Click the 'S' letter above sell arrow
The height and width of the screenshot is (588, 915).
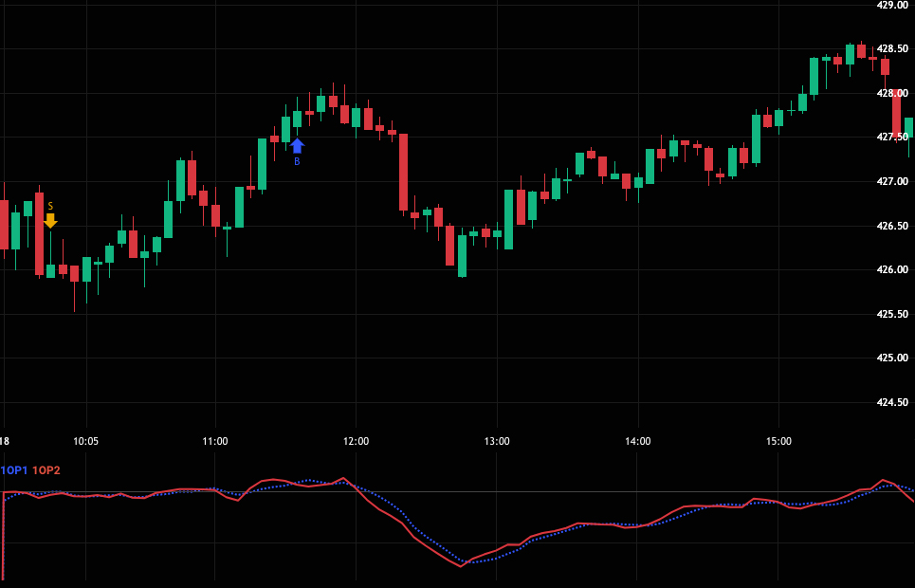click(50, 206)
